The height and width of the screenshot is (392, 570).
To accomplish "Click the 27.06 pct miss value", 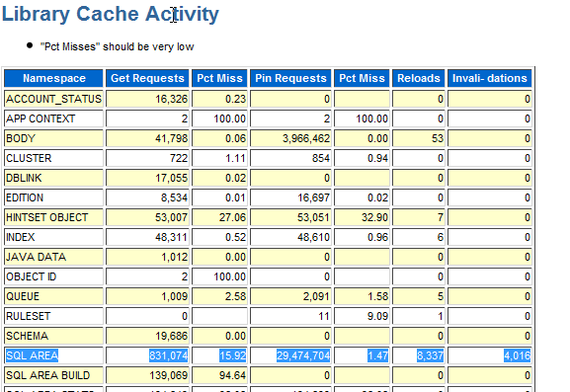I will click(x=233, y=217).
